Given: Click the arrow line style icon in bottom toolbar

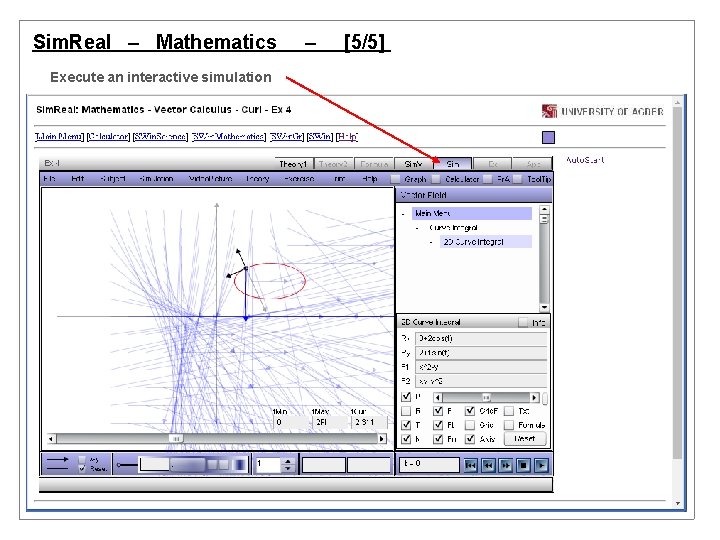Looking at the screenshot, I should [x=57, y=459].
